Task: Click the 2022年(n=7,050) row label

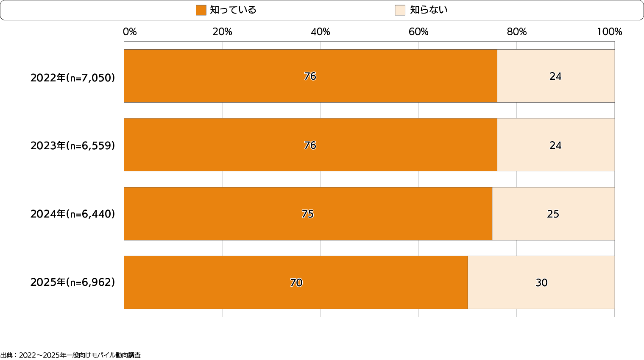Action: click(x=72, y=78)
